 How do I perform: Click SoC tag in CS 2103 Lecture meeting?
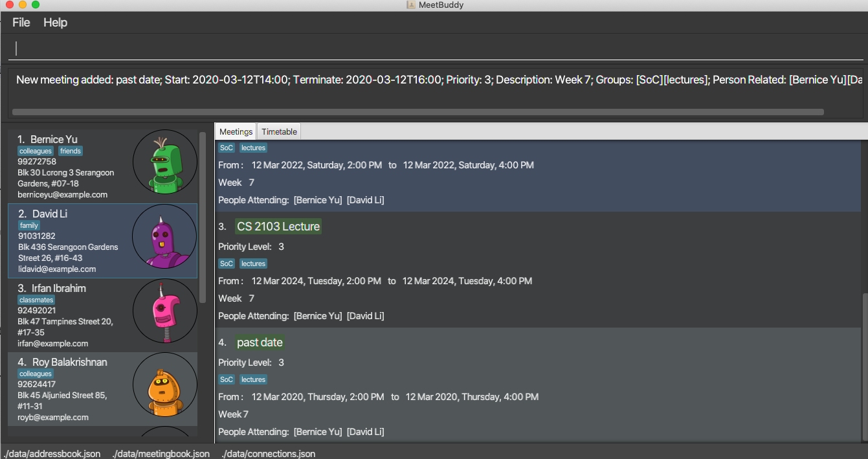tap(227, 263)
